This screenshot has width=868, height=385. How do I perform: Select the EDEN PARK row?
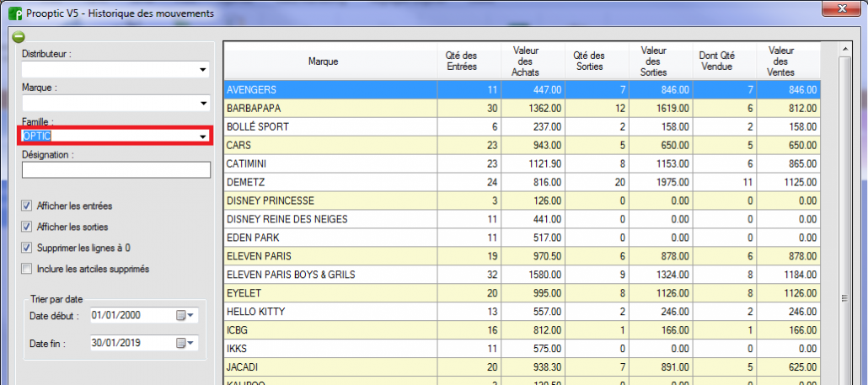[522, 238]
